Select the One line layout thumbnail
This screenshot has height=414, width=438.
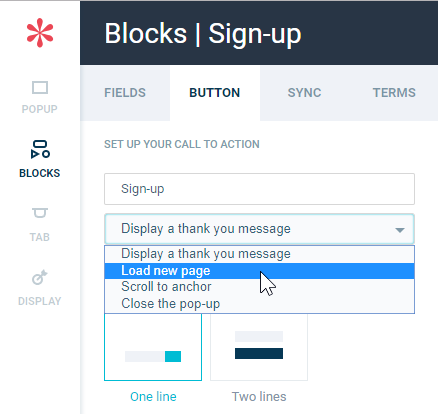coord(153,347)
